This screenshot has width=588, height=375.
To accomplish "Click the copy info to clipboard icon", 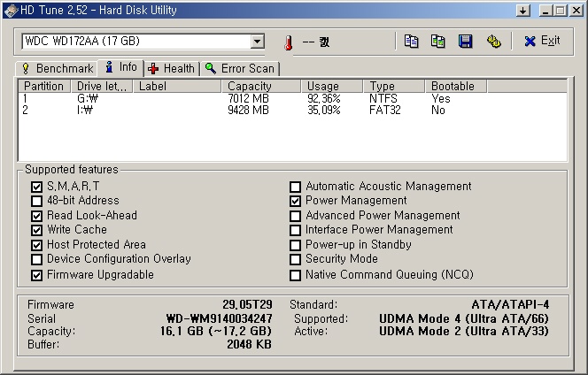I will pos(411,42).
